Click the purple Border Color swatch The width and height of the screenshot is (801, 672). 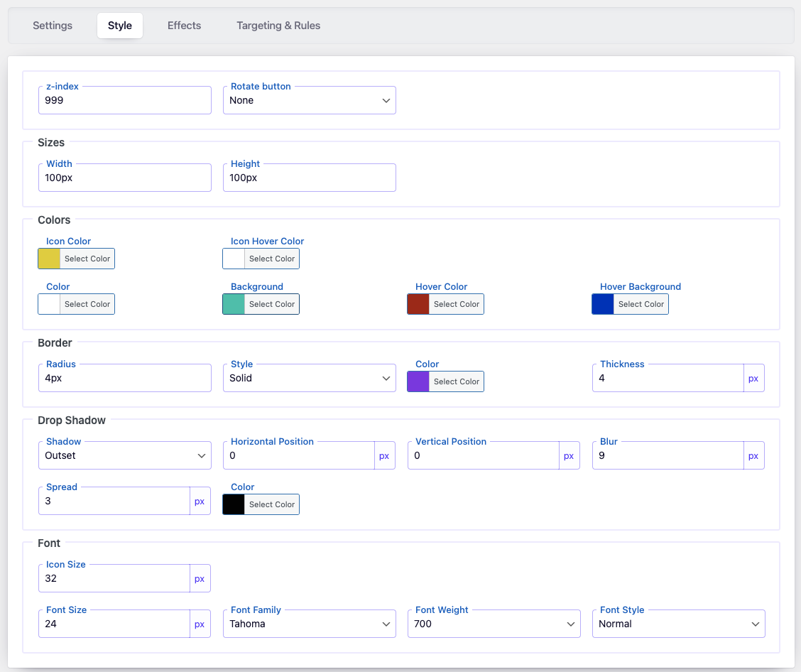tap(418, 382)
